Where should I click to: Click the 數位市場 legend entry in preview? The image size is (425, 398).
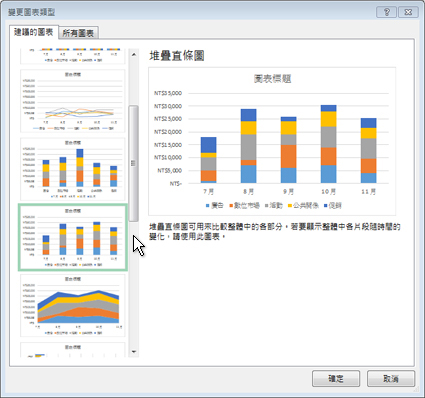click(x=244, y=206)
